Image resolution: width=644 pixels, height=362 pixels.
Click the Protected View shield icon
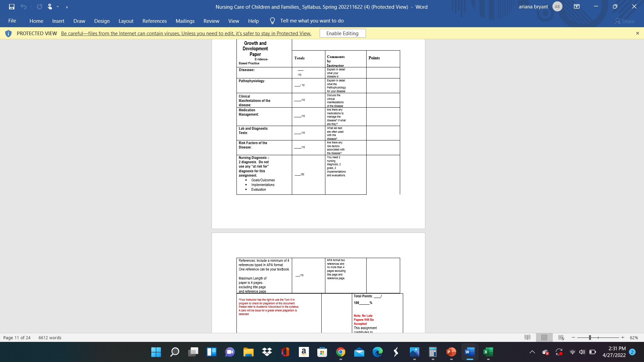[8, 34]
